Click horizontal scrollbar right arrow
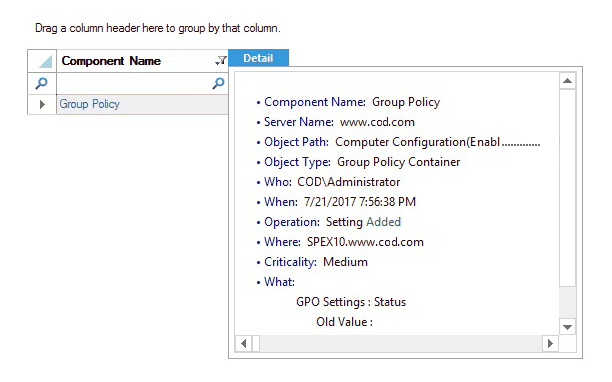The width and height of the screenshot is (612, 382). (x=550, y=343)
